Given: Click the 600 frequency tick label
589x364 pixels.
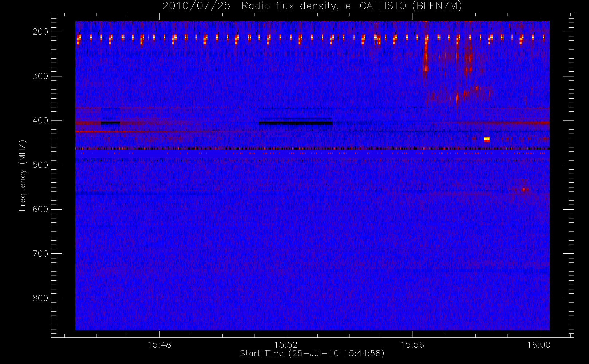Looking at the screenshot, I should (40, 209).
